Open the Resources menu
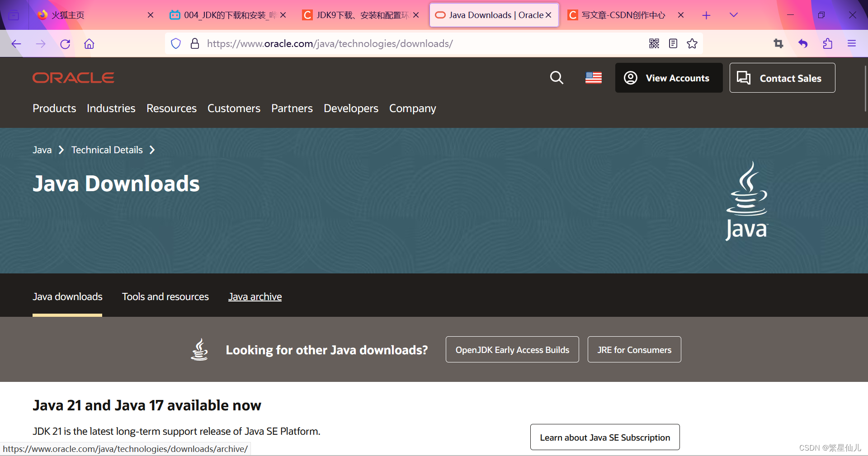The height and width of the screenshot is (456, 868). point(171,108)
